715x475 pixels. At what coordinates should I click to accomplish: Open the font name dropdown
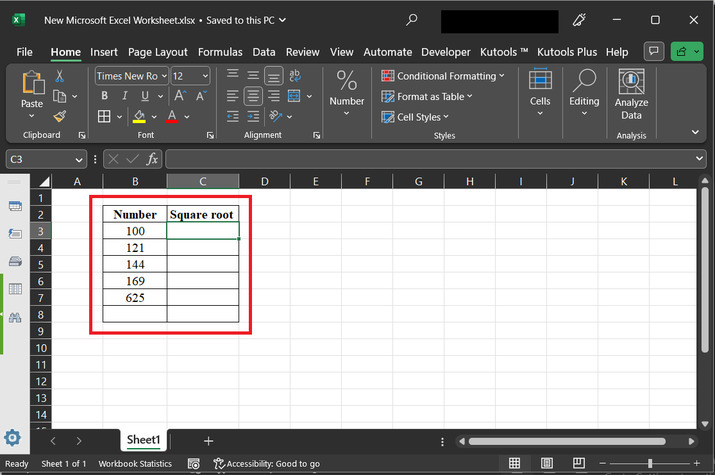(162, 76)
